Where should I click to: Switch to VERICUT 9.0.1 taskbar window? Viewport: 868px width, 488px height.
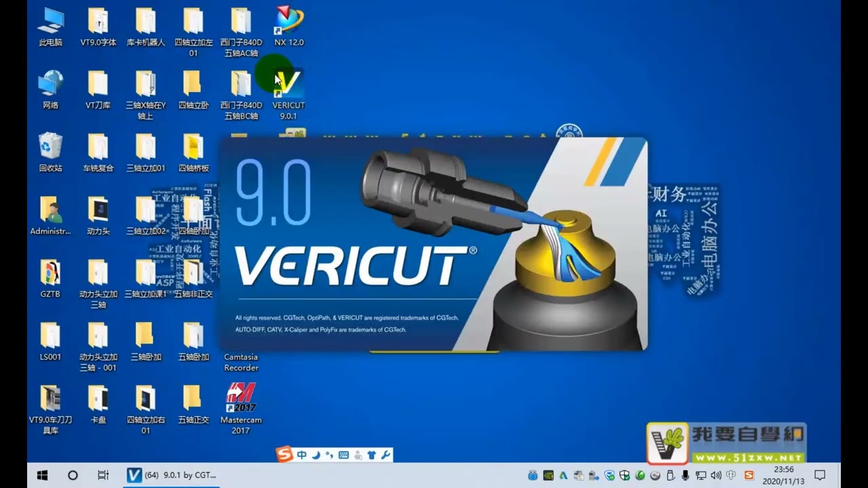pos(172,475)
